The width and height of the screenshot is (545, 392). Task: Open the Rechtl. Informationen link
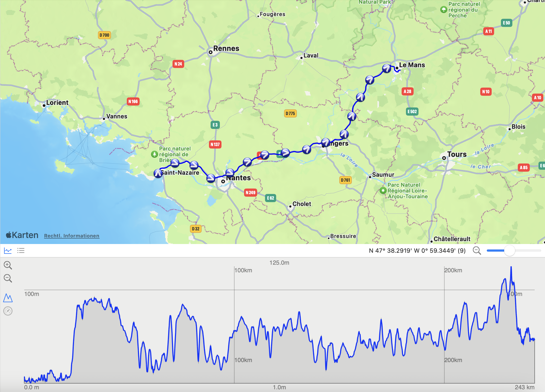point(72,236)
